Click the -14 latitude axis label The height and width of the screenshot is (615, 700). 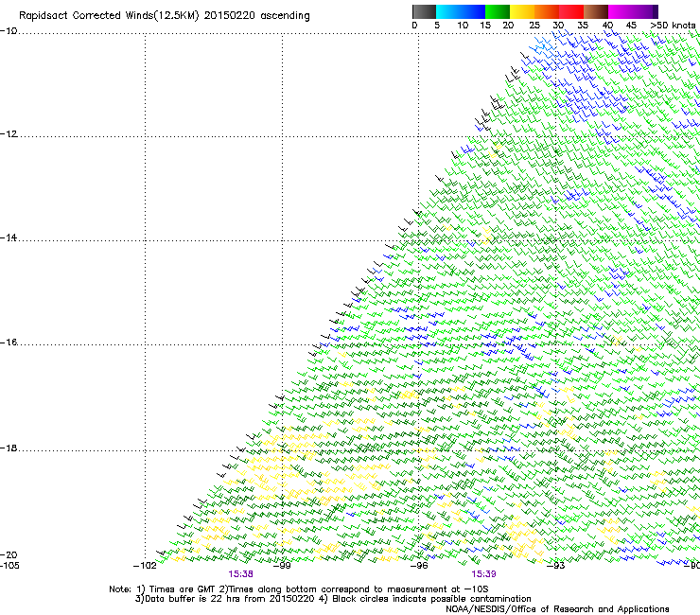pos(9,237)
